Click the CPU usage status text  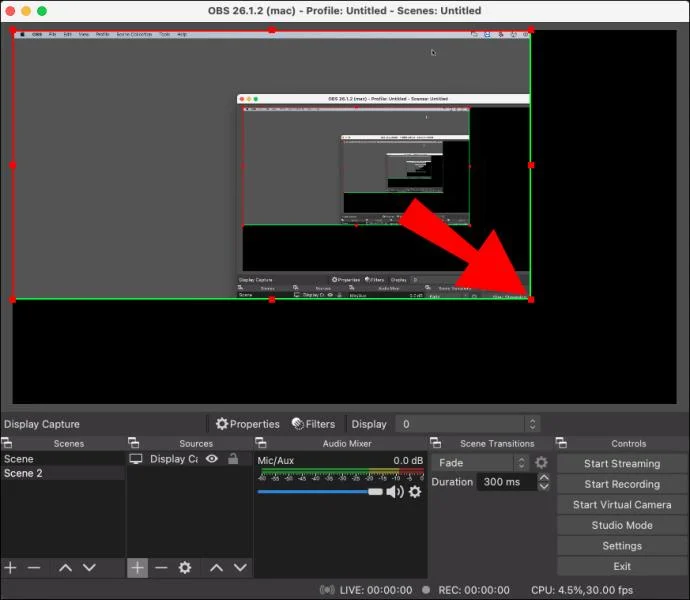582,590
